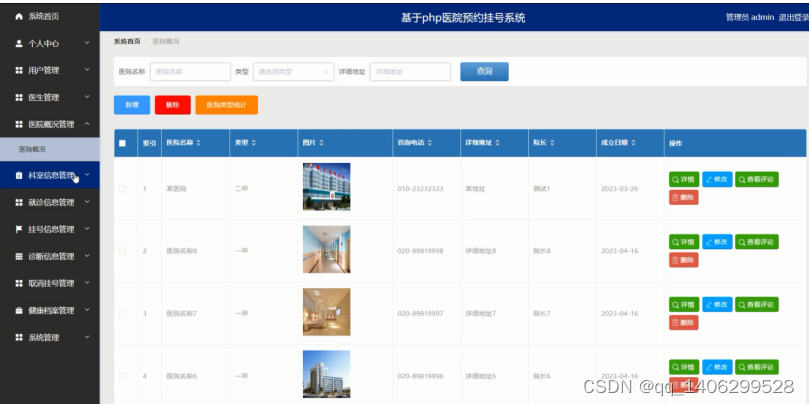Click 详情 for 医院名称6 row
This screenshot has width=809, height=406.
(684, 367)
